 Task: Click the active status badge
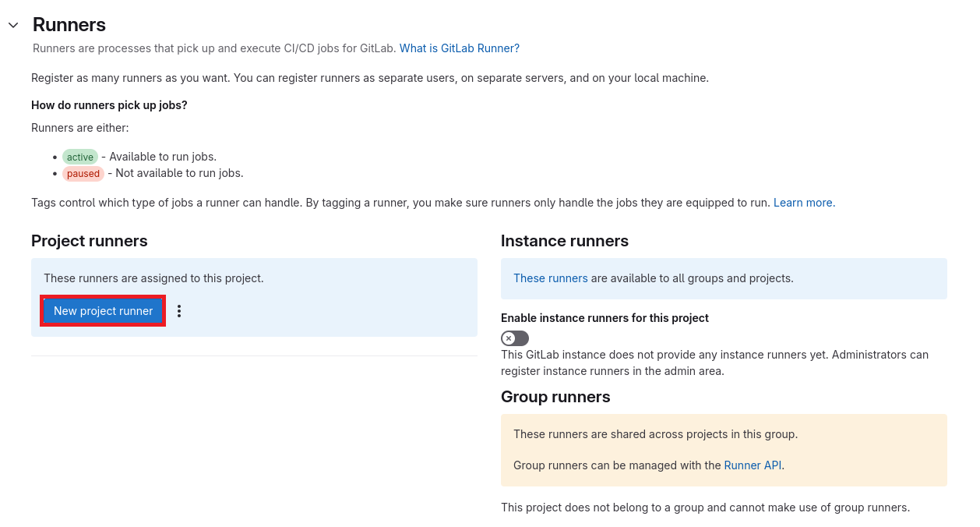[x=80, y=157]
